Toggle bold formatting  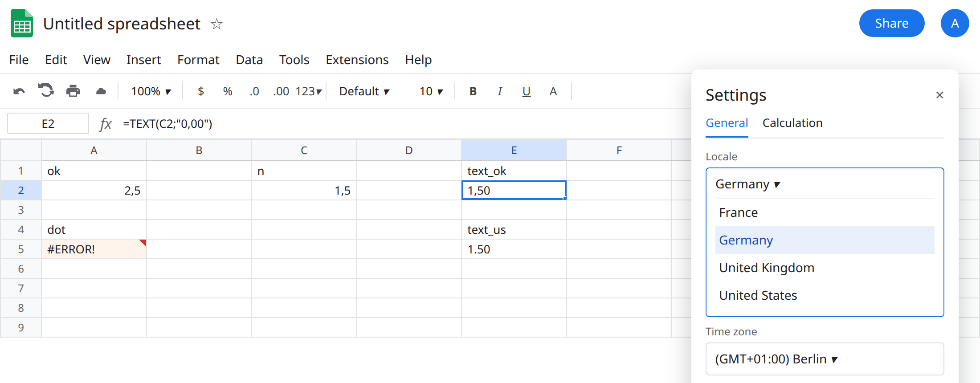(x=473, y=91)
